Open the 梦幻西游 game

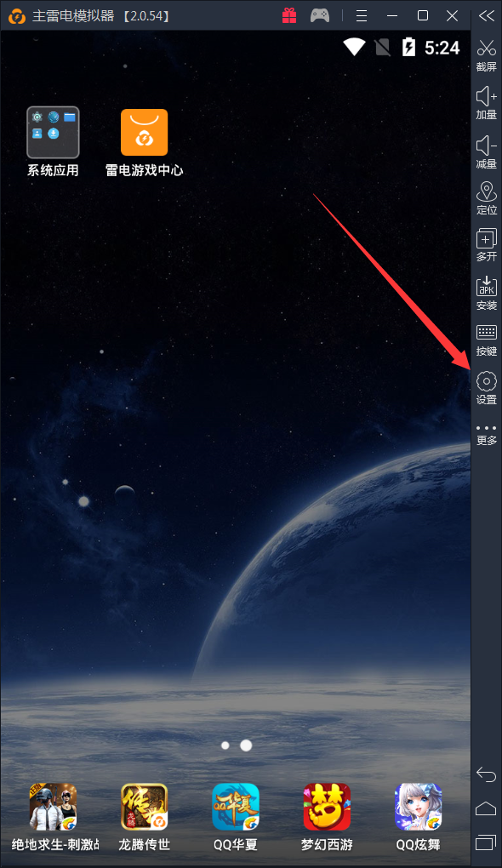(x=327, y=807)
